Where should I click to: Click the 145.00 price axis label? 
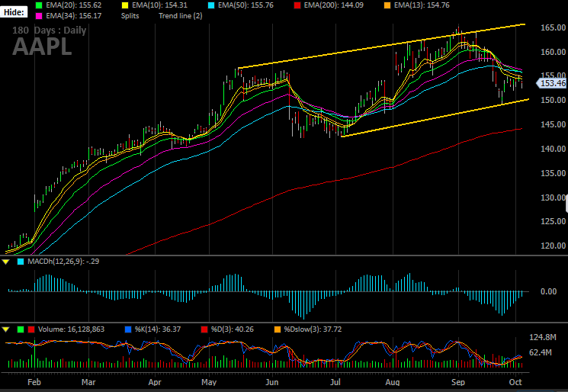[x=554, y=124]
